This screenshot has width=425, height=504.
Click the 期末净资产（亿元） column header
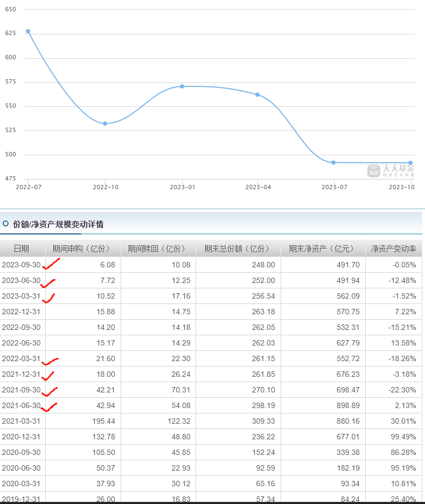pos(323,248)
